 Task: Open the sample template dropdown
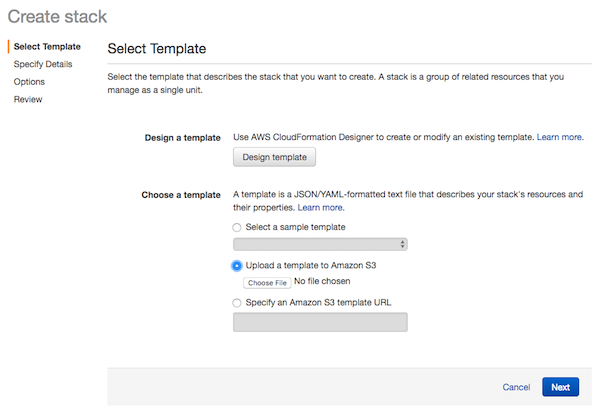coord(320,244)
